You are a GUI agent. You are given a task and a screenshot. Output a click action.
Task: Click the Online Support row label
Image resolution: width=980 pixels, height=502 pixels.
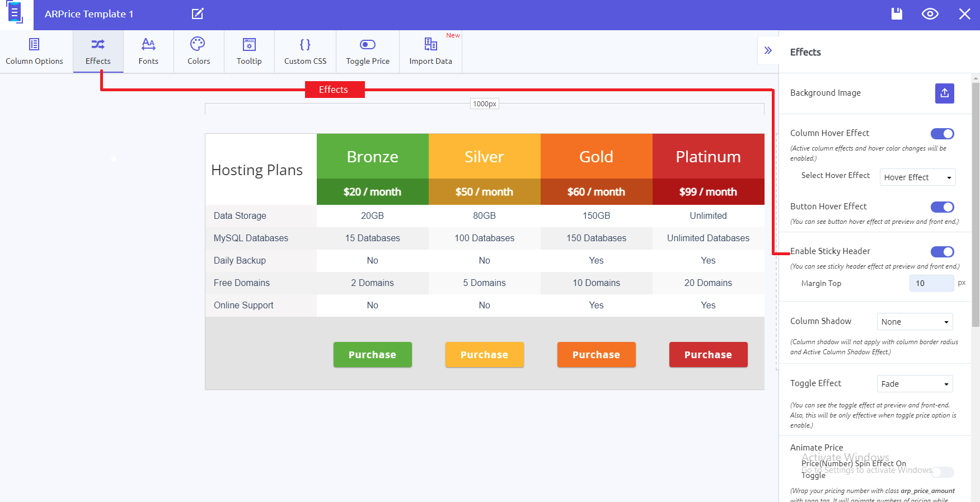click(243, 306)
